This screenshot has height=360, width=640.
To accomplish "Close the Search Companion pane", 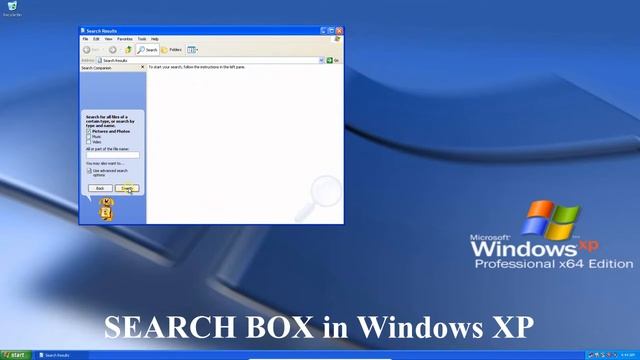I will point(142,67).
